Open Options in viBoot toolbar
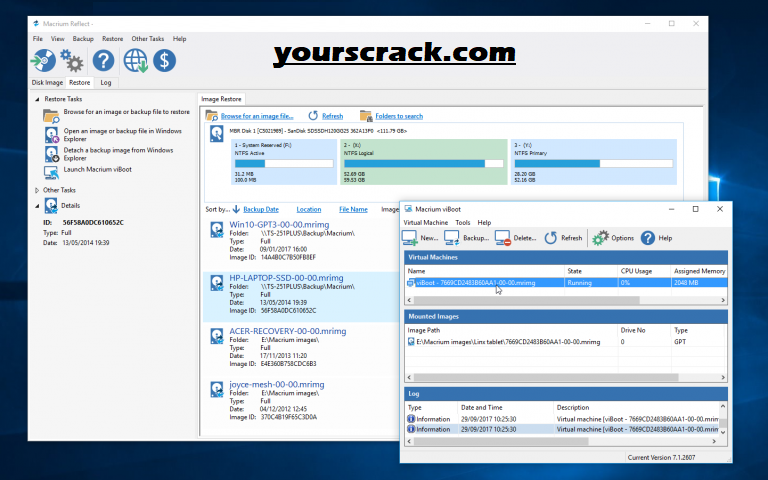The width and height of the screenshot is (768, 480). (613, 238)
